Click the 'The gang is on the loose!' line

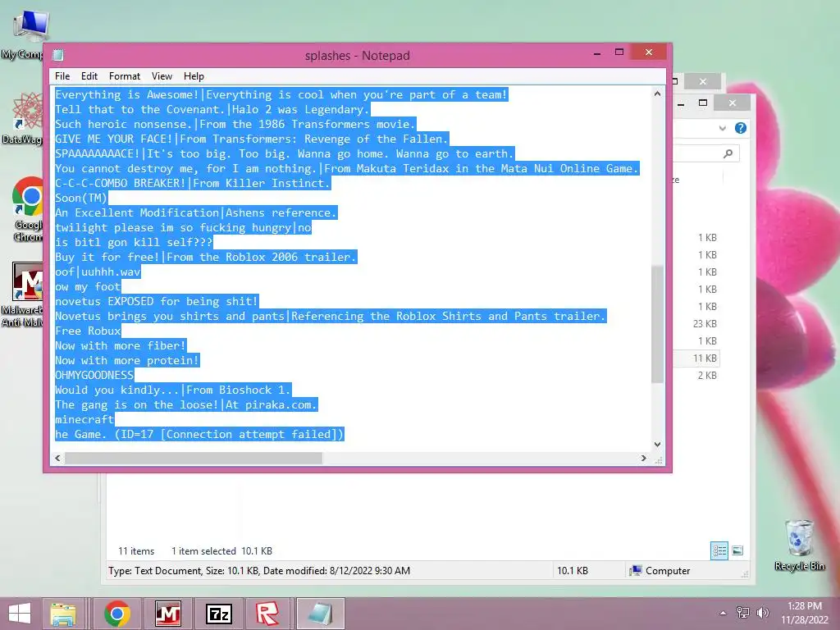186,404
